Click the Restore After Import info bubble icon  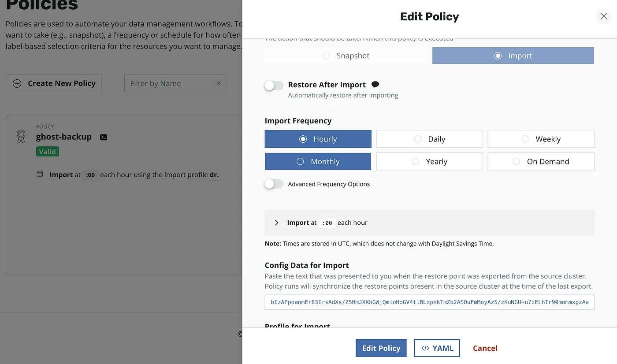pos(375,85)
